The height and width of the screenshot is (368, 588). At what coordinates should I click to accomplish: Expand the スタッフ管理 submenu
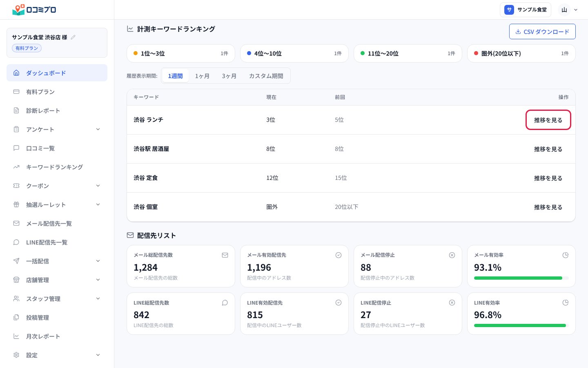click(98, 298)
